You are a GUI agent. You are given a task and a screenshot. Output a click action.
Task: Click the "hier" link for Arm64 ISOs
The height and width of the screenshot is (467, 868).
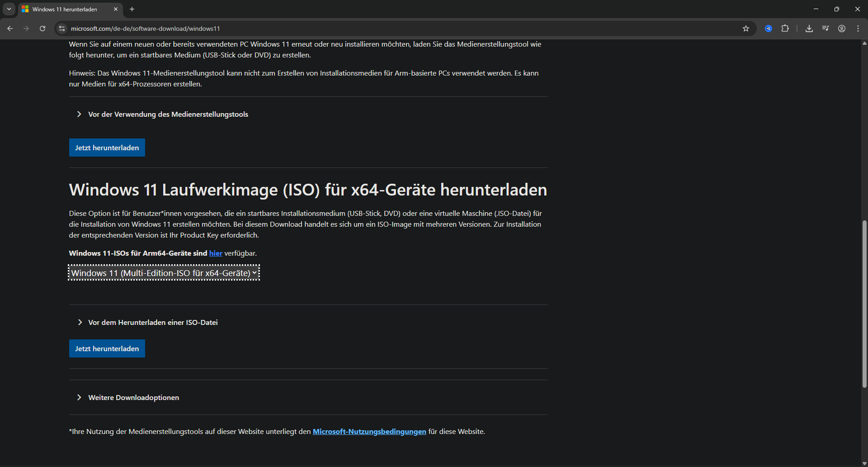pos(215,253)
